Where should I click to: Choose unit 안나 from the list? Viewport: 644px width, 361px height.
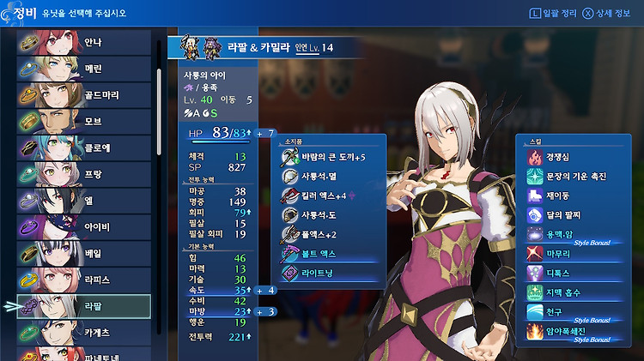(x=84, y=42)
